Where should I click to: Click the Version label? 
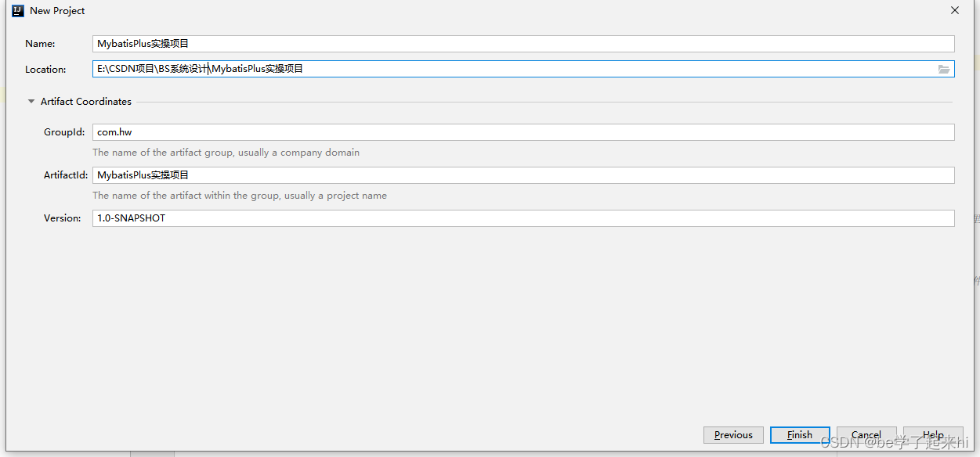(63, 218)
